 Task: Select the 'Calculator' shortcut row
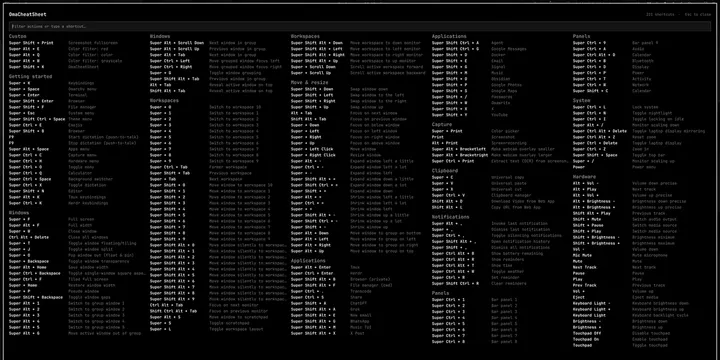(77, 173)
